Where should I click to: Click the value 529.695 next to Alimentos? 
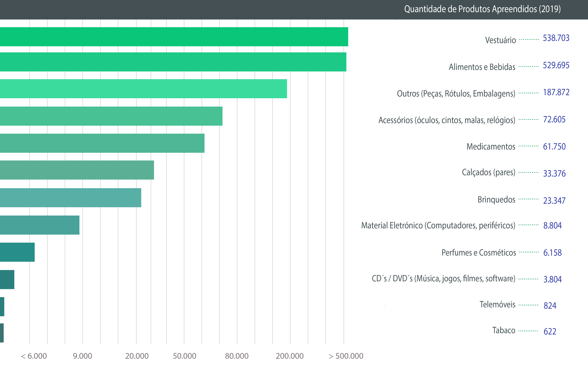pos(556,65)
